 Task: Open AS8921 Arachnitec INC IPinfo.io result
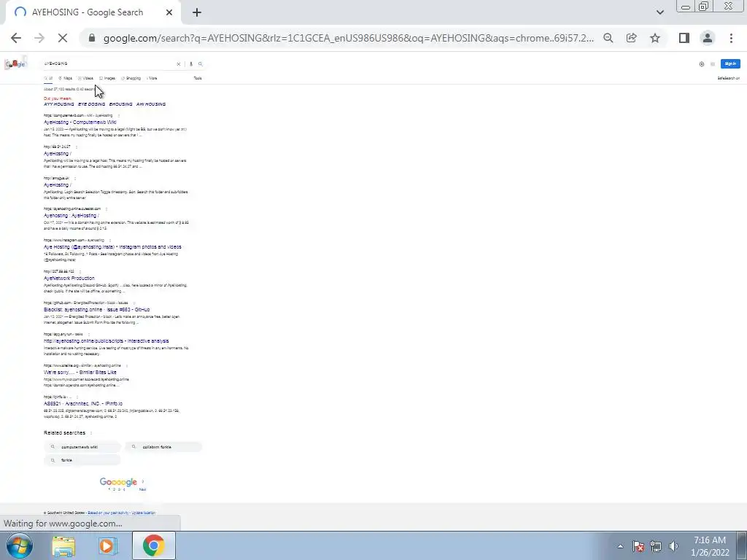point(83,403)
